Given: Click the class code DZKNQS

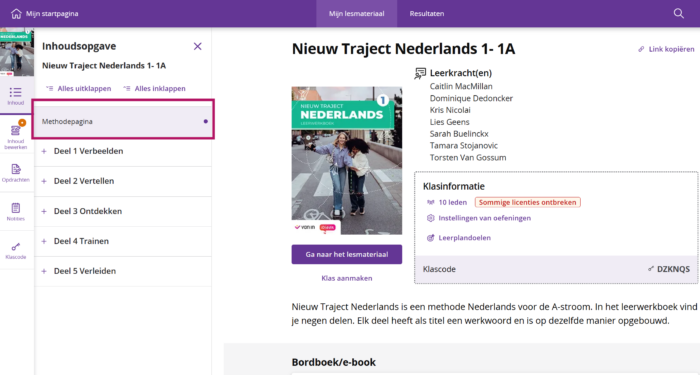Looking at the screenshot, I should [673, 269].
